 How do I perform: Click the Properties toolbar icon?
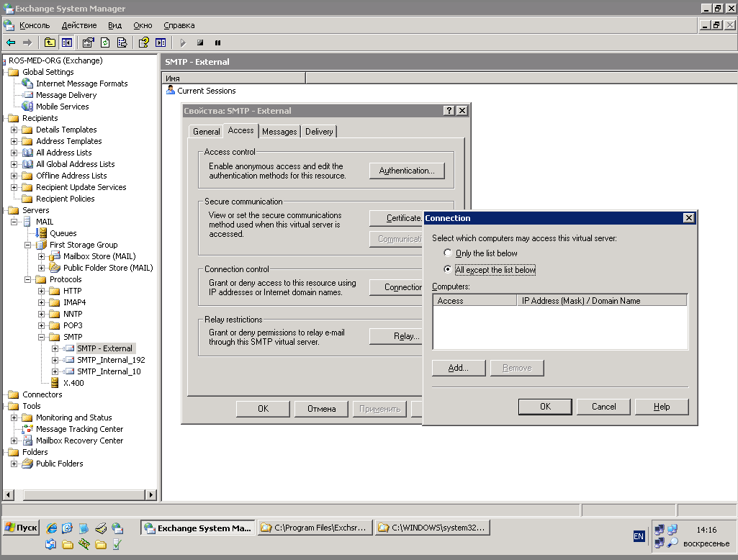click(x=88, y=42)
